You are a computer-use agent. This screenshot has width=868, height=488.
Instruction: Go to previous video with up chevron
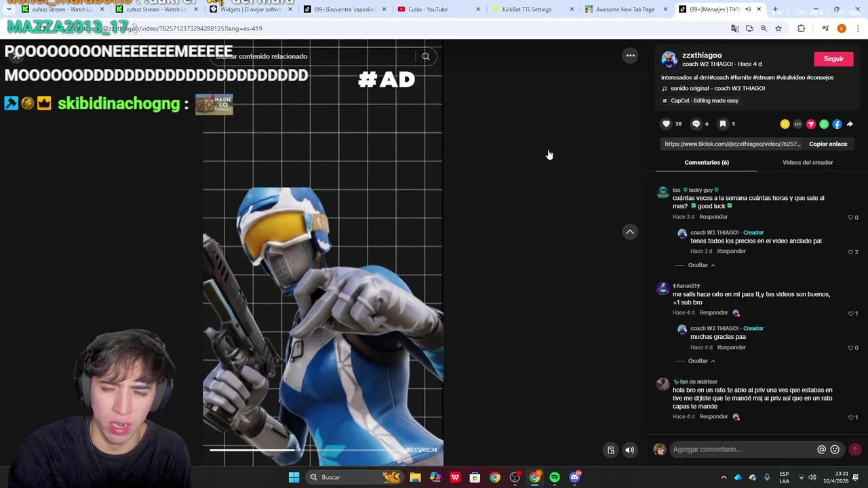pyautogui.click(x=630, y=232)
